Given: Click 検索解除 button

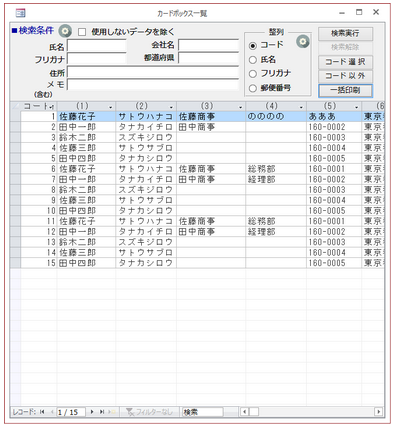Looking at the screenshot, I should [345, 47].
